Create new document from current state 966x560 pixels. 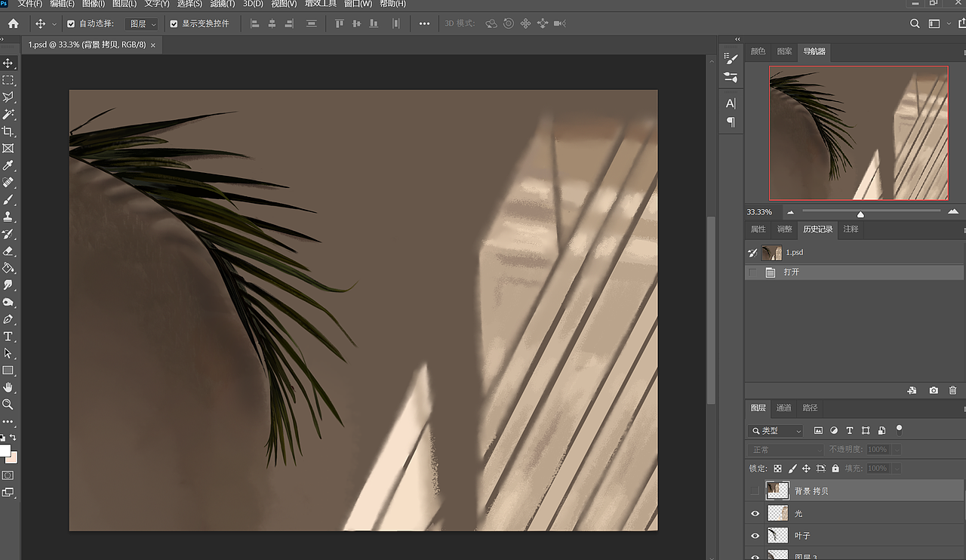912,390
